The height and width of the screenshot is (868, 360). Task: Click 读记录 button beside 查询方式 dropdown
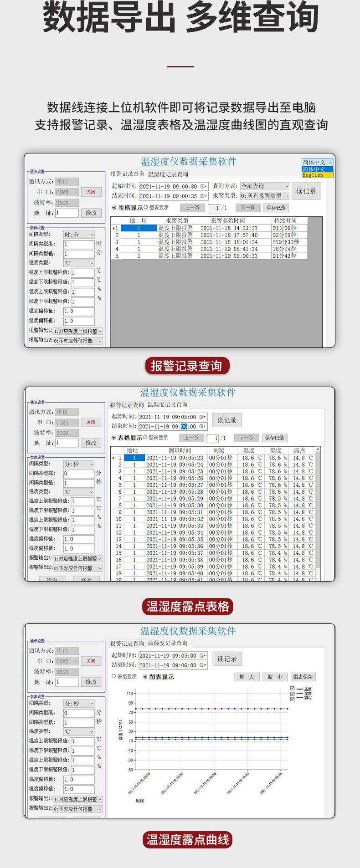click(x=306, y=191)
